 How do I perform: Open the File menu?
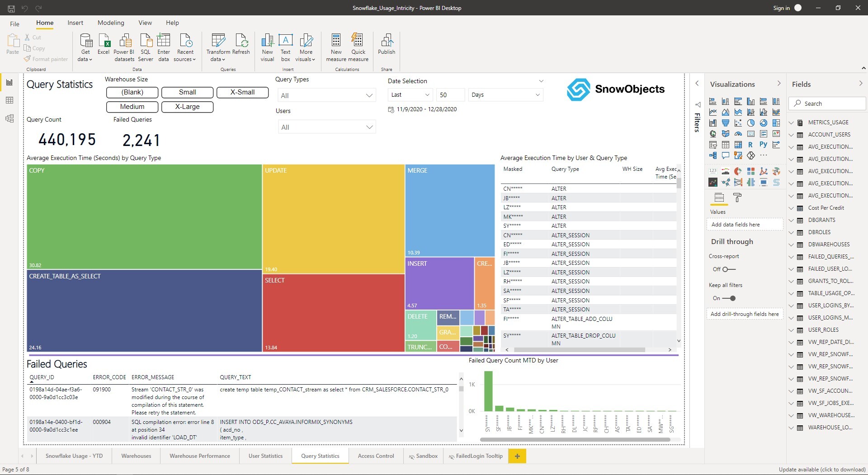coord(14,24)
